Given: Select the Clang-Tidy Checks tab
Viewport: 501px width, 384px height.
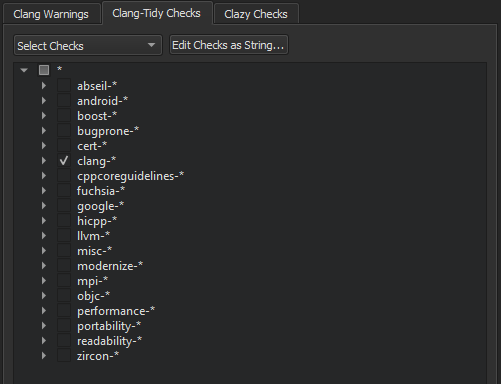Looking at the screenshot, I should click(157, 13).
